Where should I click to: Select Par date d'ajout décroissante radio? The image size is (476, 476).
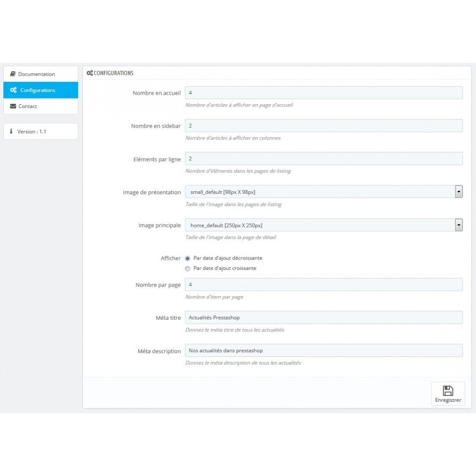point(188,258)
